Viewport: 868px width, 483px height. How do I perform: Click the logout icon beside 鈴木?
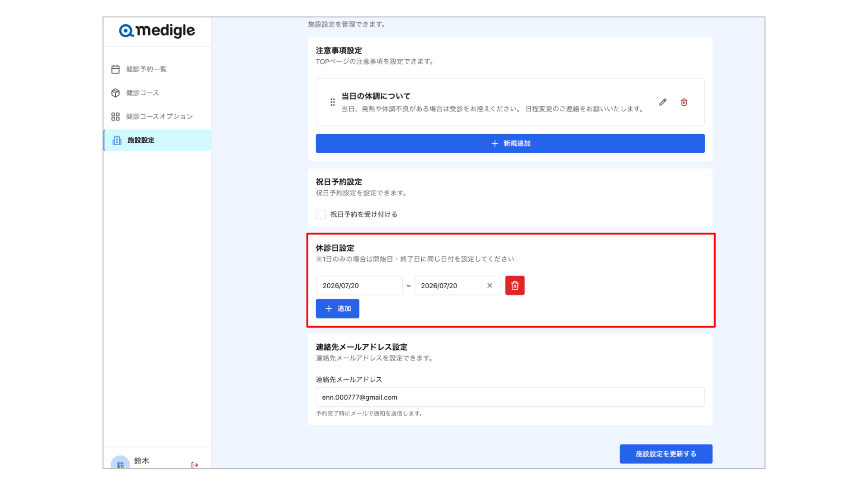pos(195,465)
